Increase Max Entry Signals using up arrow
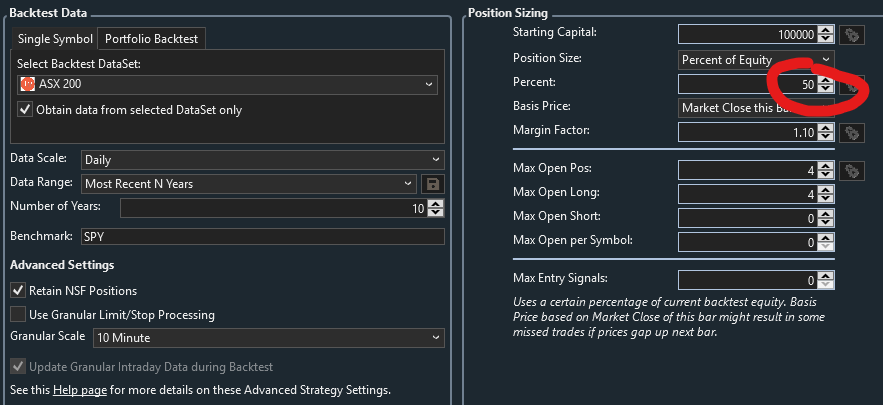 click(x=825, y=276)
